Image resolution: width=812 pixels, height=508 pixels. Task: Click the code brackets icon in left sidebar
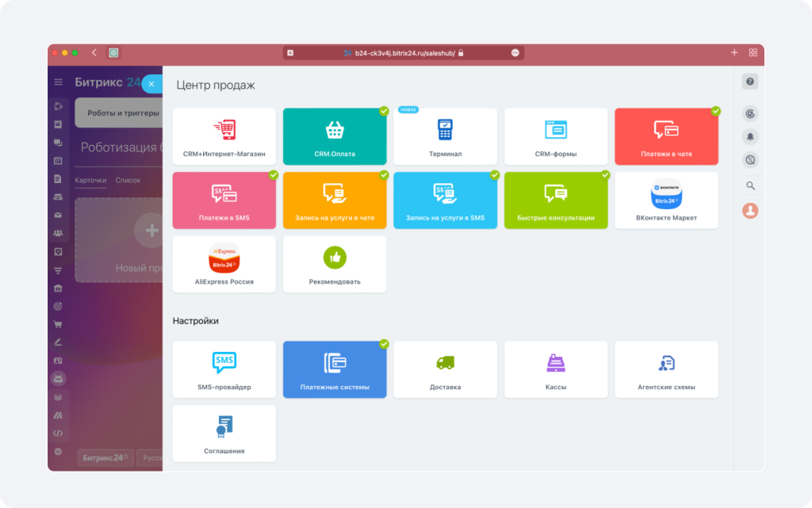point(58,434)
